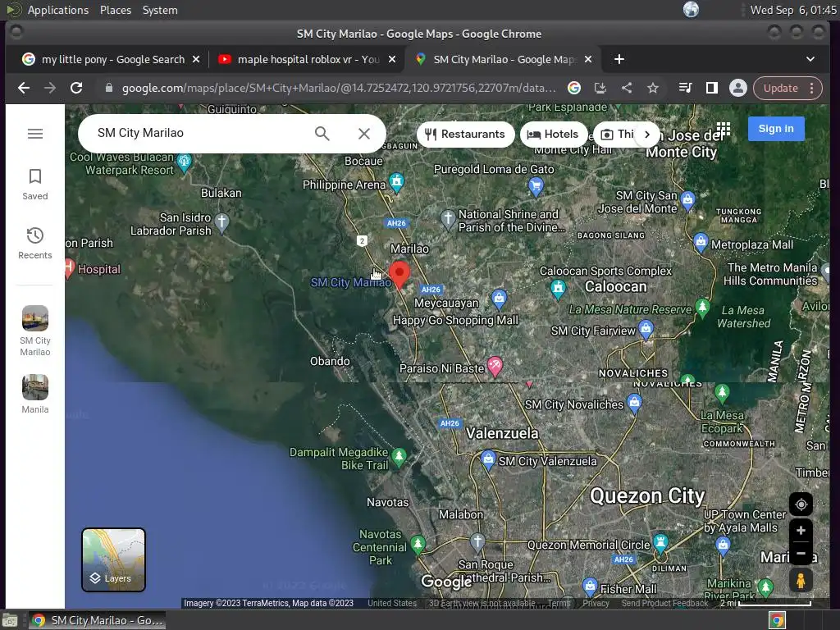Go back to the previous page

24,88
